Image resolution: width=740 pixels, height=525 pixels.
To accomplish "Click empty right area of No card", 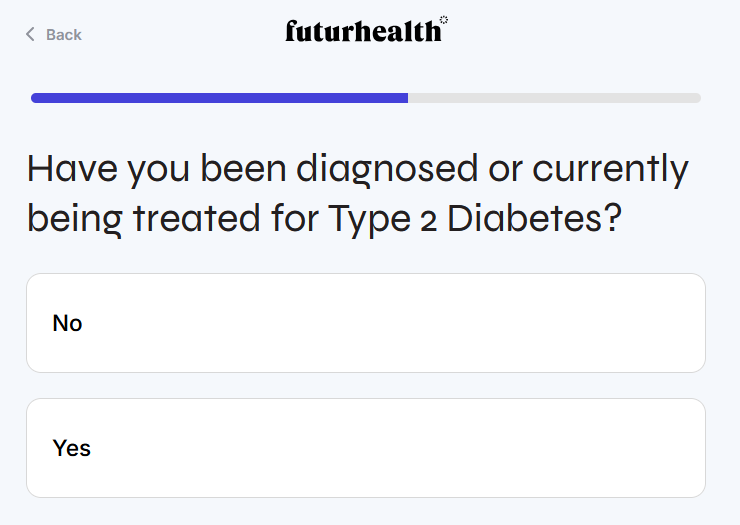I will [x=600, y=323].
